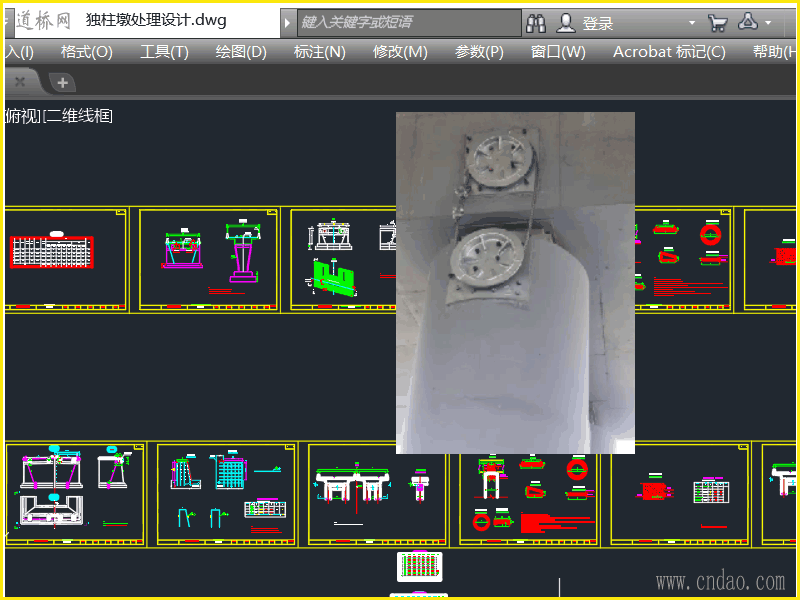Open the 参数(P) menu
Viewport: 800px width, 600px height.
[479, 52]
